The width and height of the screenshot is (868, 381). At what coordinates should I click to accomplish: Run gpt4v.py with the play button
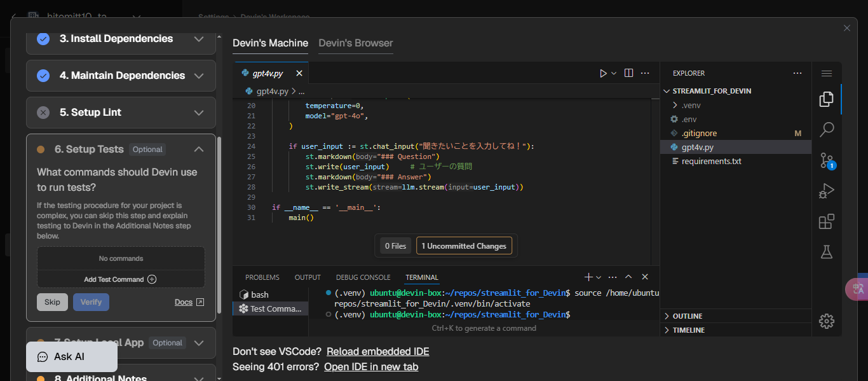pos(602,73)
